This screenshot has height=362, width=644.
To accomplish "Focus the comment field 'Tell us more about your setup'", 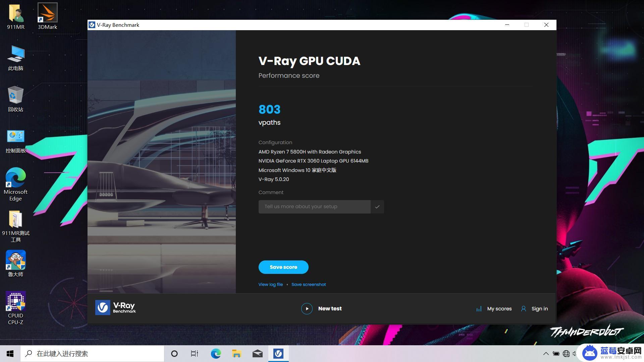I will coord(315,207).
